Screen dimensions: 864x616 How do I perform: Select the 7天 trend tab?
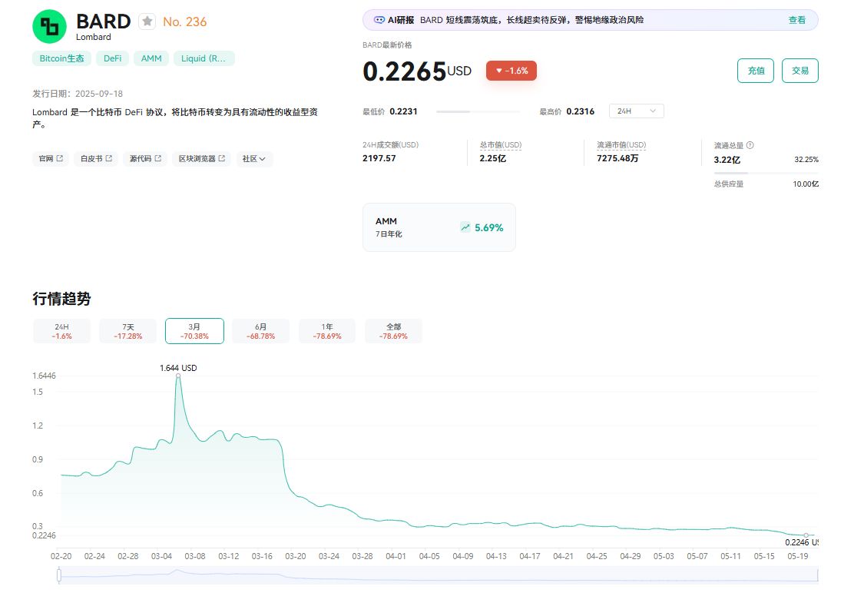(127, 331)
